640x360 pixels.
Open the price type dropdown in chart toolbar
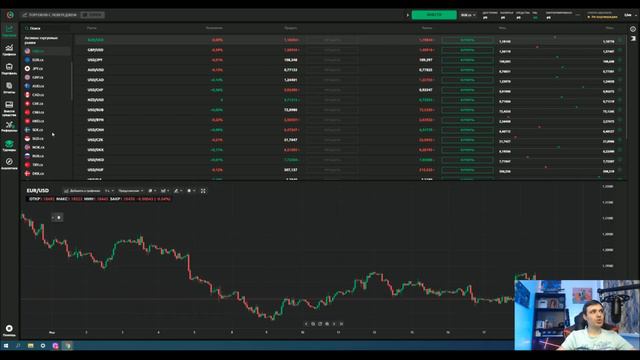[x=131, y=191]
